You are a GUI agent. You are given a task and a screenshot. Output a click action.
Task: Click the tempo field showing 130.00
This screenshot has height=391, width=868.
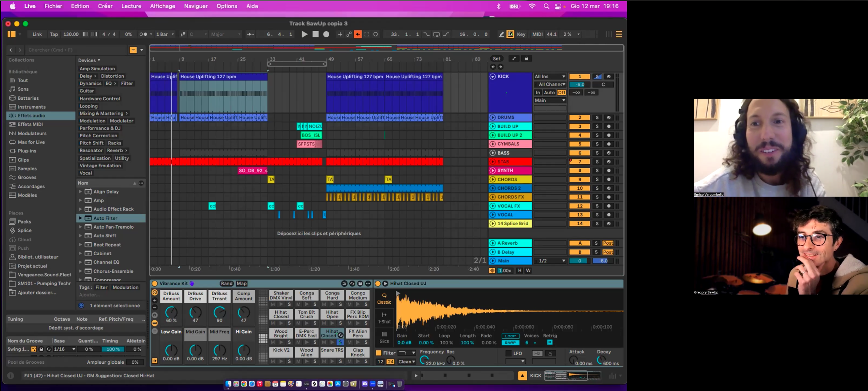tap(71, 34)
